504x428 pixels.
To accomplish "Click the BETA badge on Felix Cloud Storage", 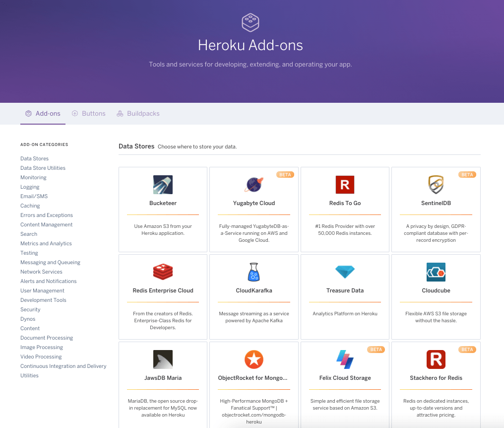I will click(x=376, y=350).
